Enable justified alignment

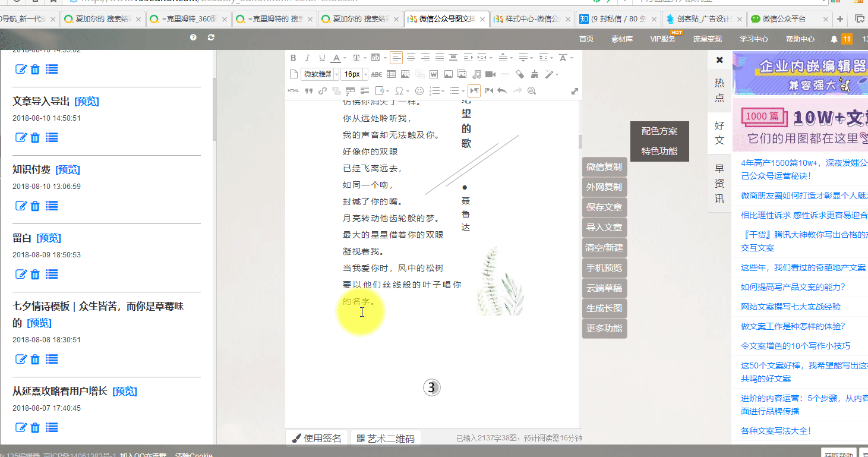439,58
